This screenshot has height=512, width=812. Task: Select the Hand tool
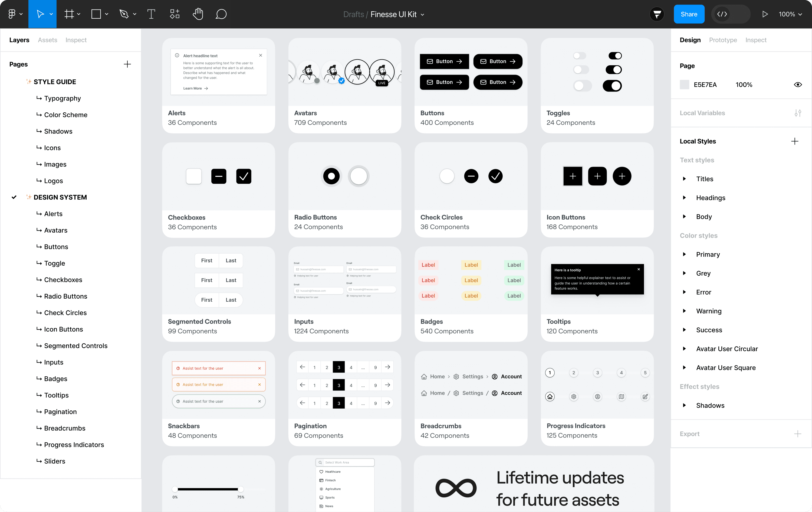coord(198,14)
